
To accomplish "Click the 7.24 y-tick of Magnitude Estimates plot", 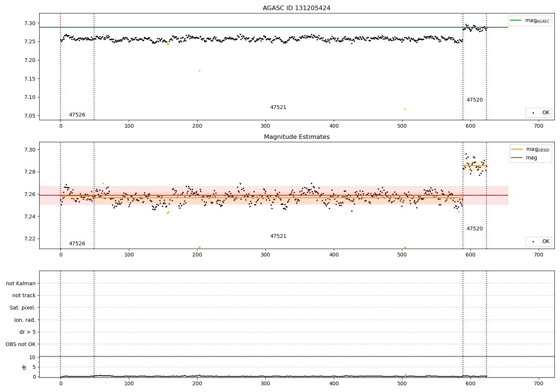I will click(29, 217).
